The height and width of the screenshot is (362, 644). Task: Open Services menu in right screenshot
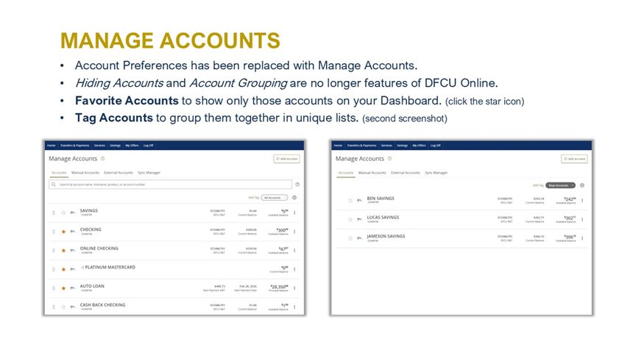(x=386, y=145)
